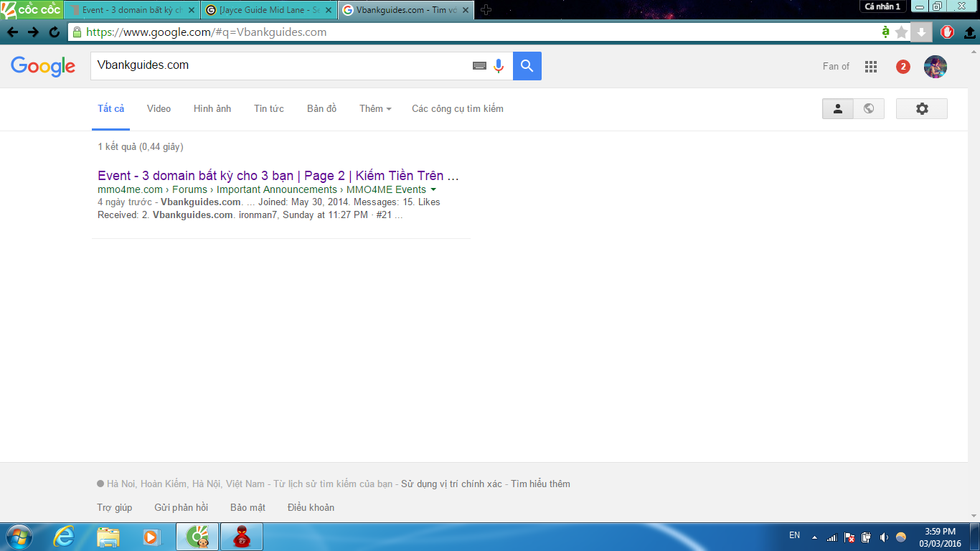Select the 'Tất cả' results tab
The height and width of the screenshot is (551, 980).
[111, 108]
